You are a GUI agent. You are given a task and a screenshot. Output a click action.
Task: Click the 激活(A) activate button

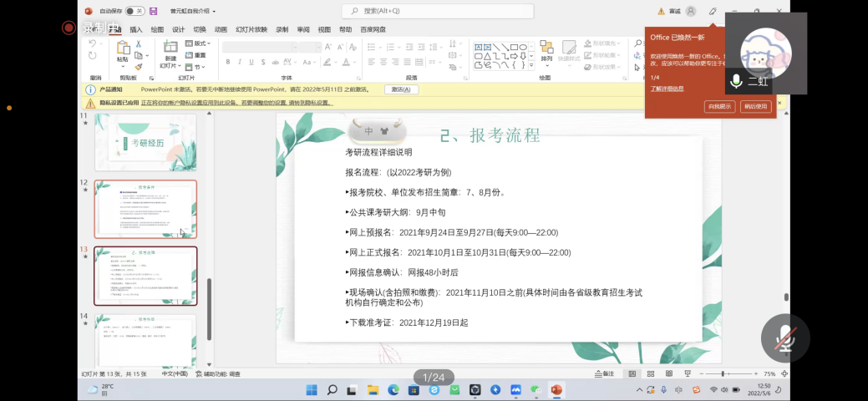(x=401, y=89)
